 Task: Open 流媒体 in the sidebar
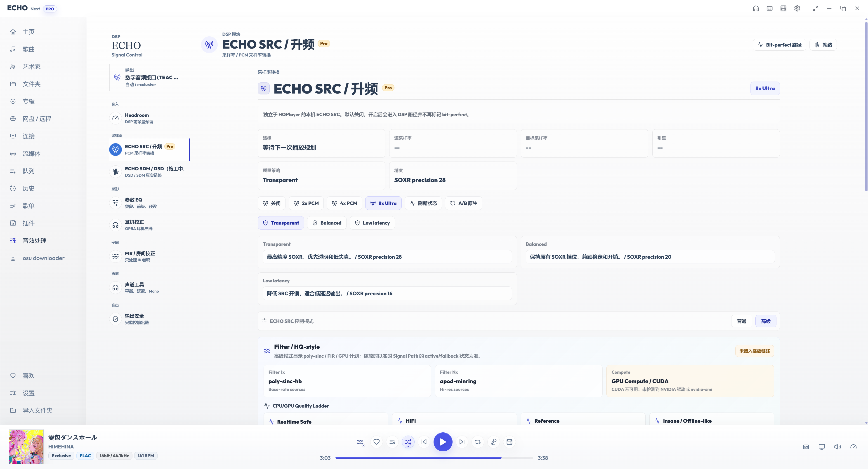(43, 154)
